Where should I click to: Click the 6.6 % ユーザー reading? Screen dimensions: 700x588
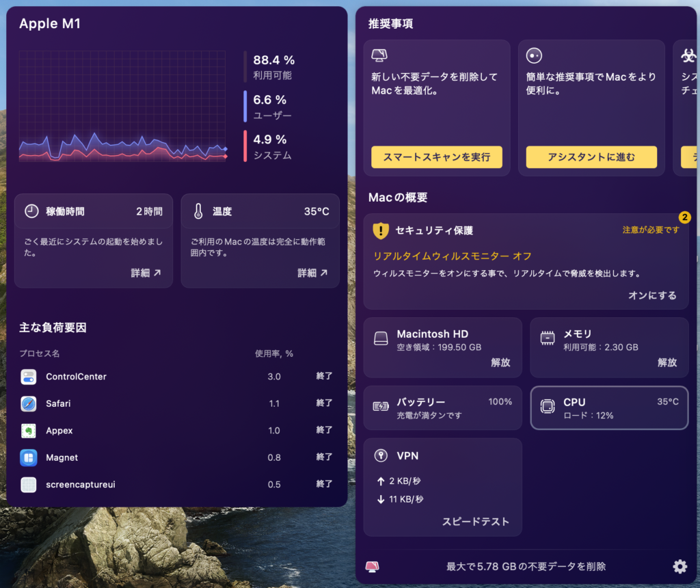coord(272,107)
